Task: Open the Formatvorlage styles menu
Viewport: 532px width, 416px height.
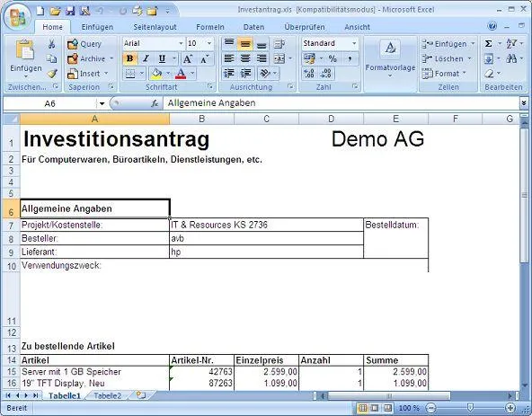Action: point(390,58)
